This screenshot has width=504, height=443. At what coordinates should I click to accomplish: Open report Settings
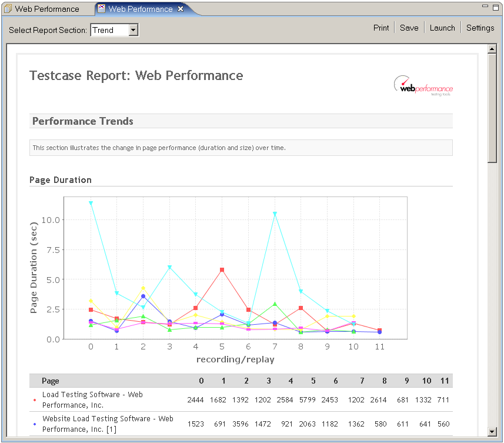pyautogui.click(x=480, y=28)
